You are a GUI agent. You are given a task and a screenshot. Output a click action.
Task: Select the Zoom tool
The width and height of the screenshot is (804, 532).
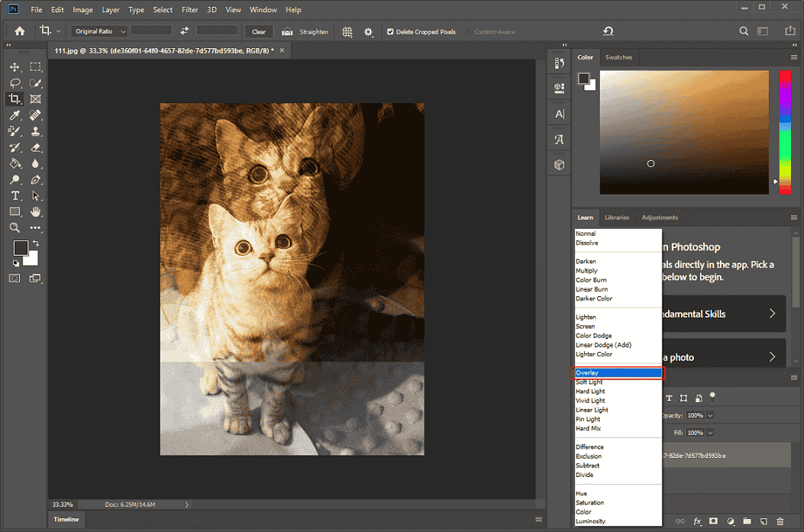tap(15, 227)
